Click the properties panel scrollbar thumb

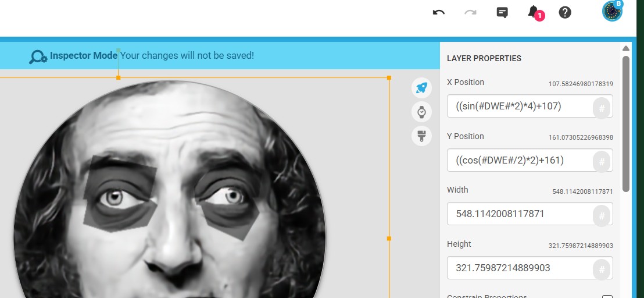coord(626,123)
